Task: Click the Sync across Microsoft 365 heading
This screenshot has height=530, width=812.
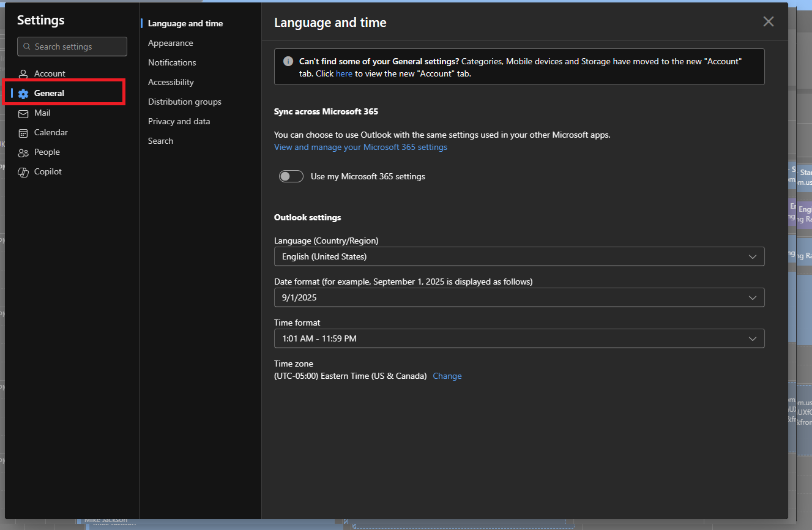Action: [326, 111]
